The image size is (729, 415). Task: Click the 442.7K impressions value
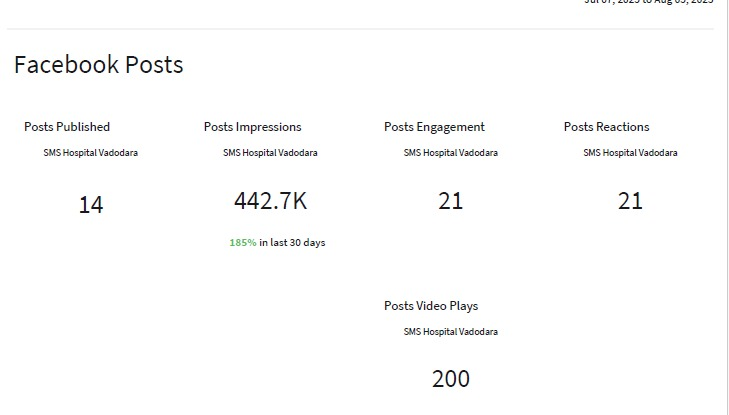tap(271, 201)
